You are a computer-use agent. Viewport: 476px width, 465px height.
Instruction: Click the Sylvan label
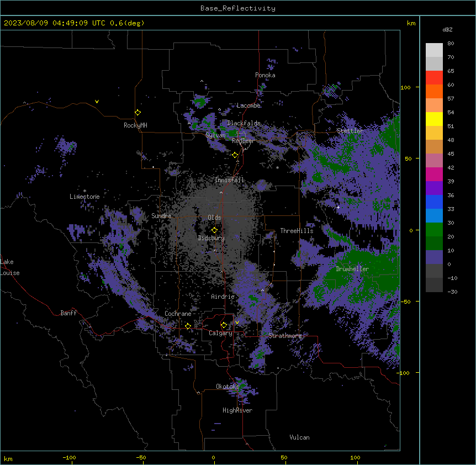(x=215, y=135)
